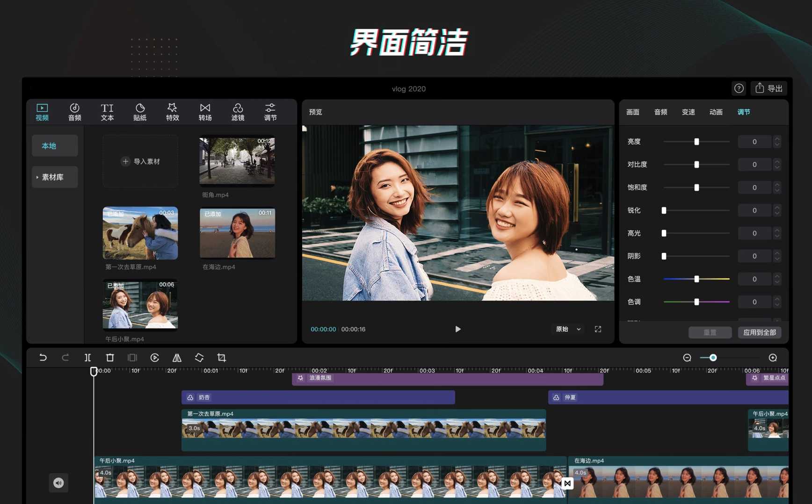Zoom in the timeline with plus icon

(x=773, y=358)
